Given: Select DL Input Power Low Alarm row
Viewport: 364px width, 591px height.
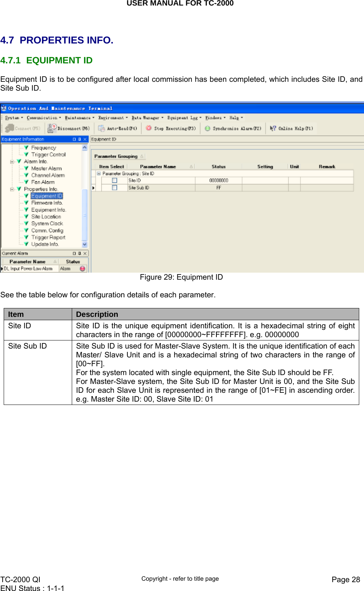Looking at the screenshot, I should (x=44, y=269).
